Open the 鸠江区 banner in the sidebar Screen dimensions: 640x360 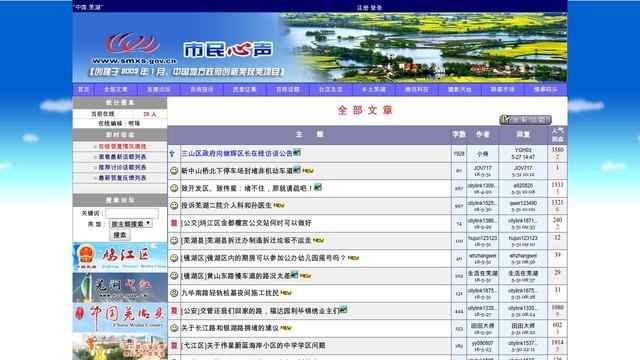(x=120, y=257)
